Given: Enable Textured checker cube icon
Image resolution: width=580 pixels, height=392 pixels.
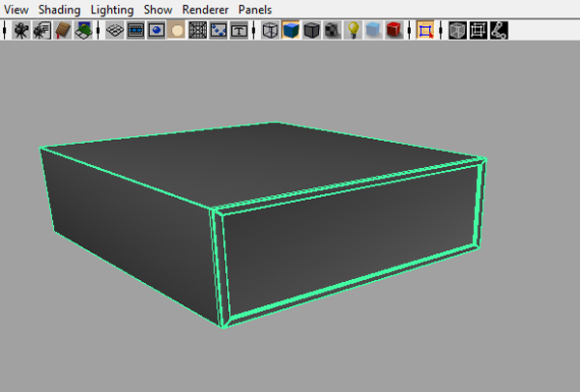Looking at the screenshot, I should click(x=333, y=30).
